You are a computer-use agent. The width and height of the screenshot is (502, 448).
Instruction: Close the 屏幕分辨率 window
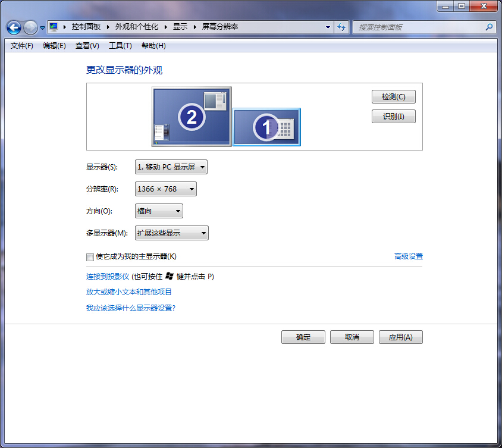(484, 6)
